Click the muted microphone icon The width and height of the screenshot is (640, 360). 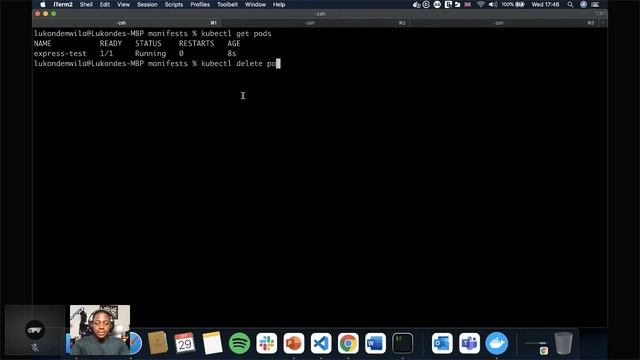pos(35,348)
